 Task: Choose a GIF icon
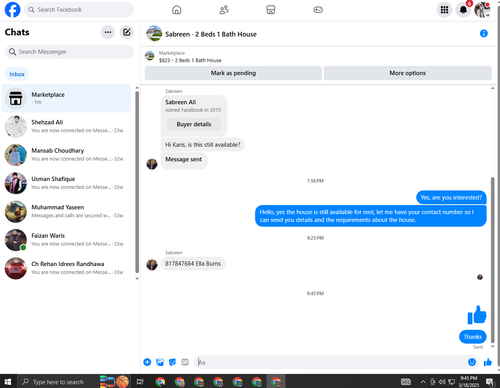[185, 362]
